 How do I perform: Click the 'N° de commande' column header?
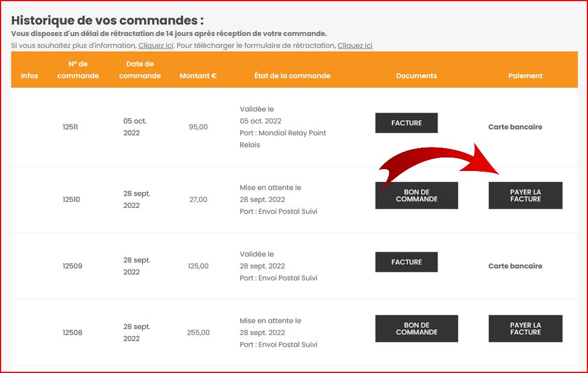[x=78, y=70]
